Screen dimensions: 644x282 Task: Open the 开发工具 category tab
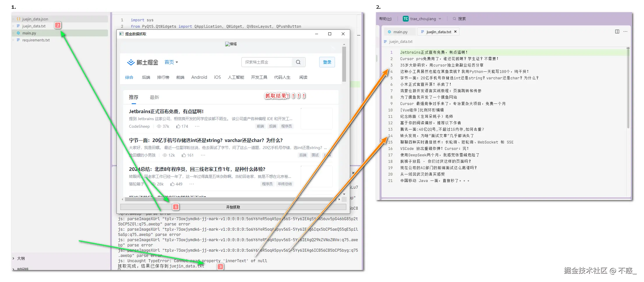(x=259, y=77)
